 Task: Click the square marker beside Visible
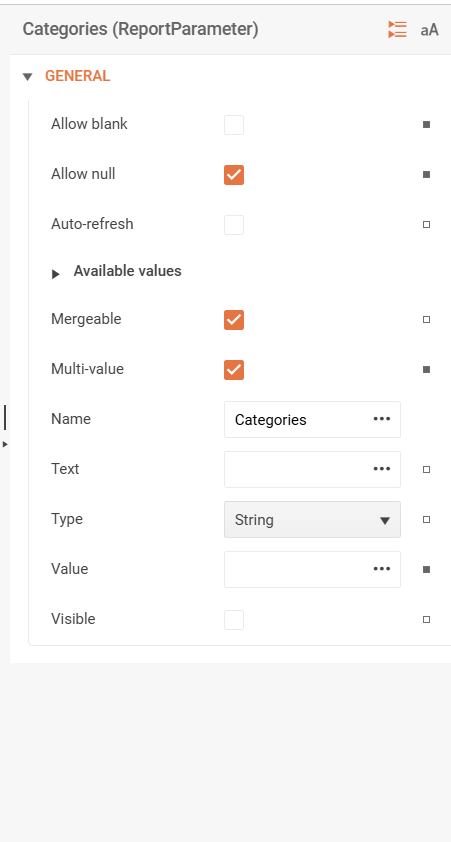click(426, 619)
